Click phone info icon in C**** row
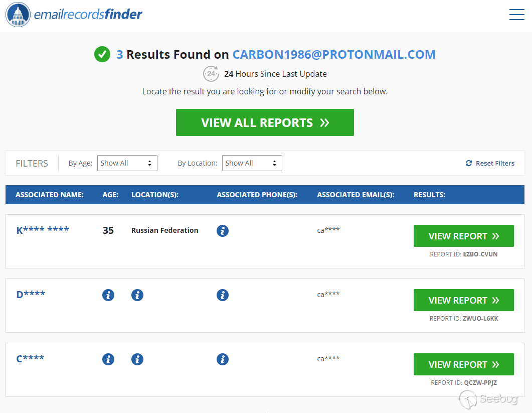Viewport: 532px width, 413px height. coord(223,359)
